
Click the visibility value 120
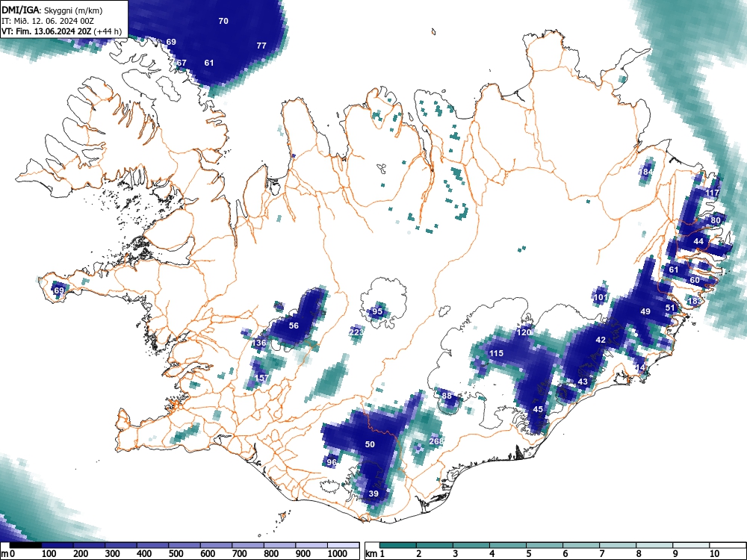524,332
